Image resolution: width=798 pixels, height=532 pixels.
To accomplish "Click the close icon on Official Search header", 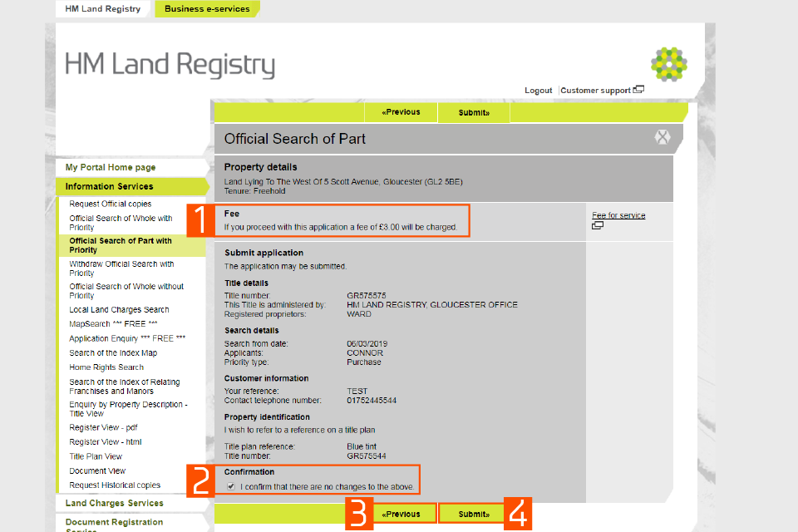I will click(662, 138).
